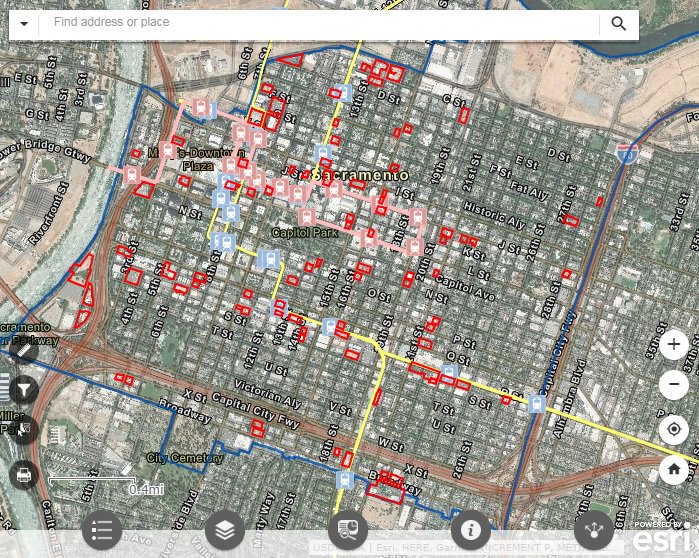Select the red riverfront parcel west of 3rd St
Image resolution: width=699 pixels, height=558 pixels.
[82, 270]
